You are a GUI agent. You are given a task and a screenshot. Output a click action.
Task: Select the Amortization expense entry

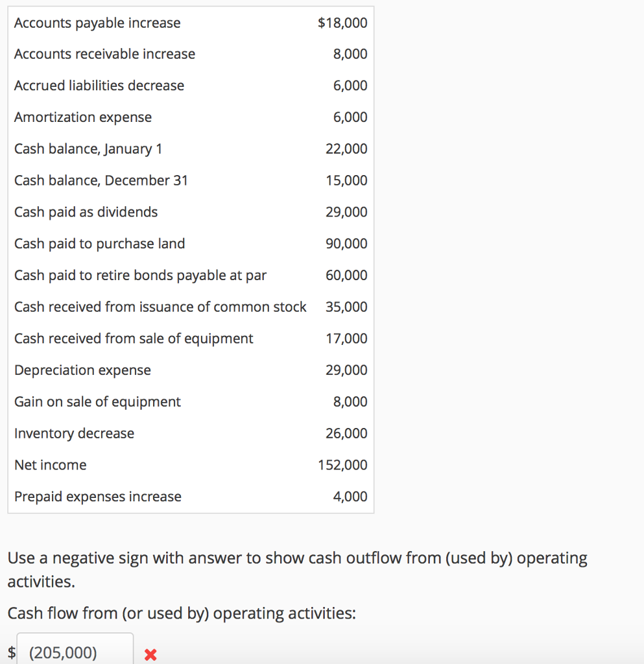tap(82, 117)
